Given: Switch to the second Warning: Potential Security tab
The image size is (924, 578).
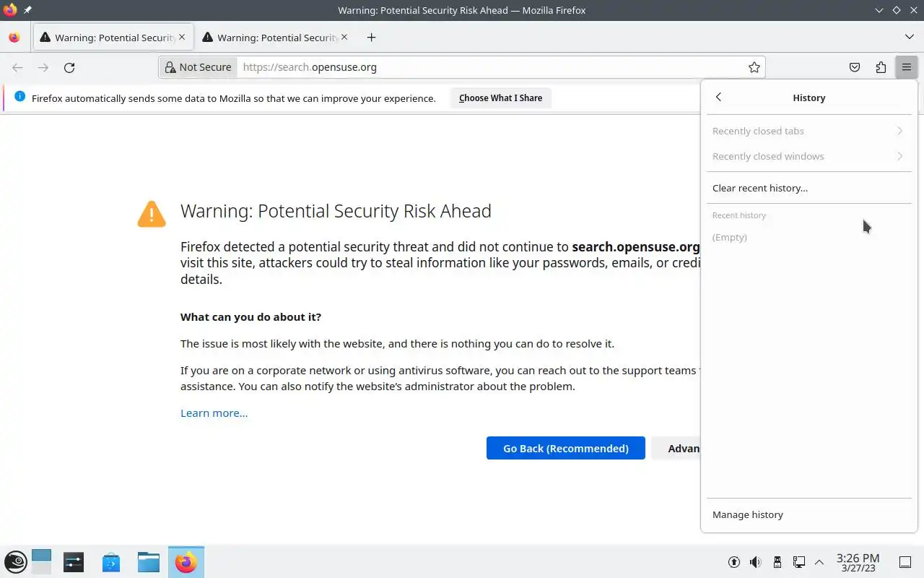Looking at the screenshot, I should point(274,38).
